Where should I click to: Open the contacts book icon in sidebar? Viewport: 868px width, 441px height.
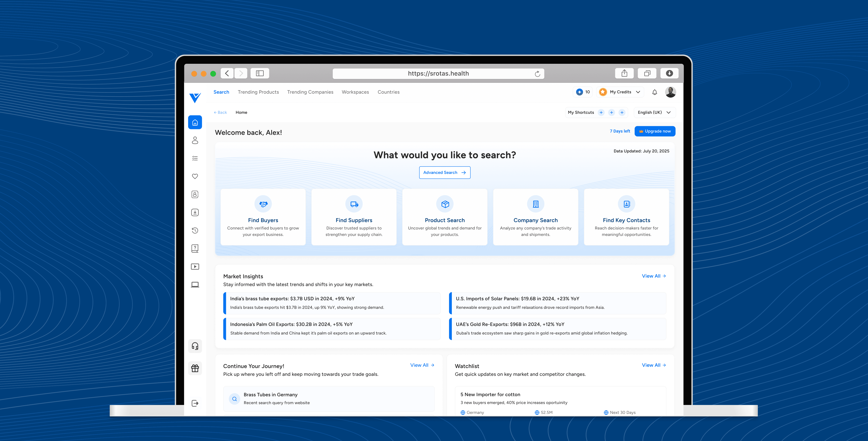coord(195,194)
